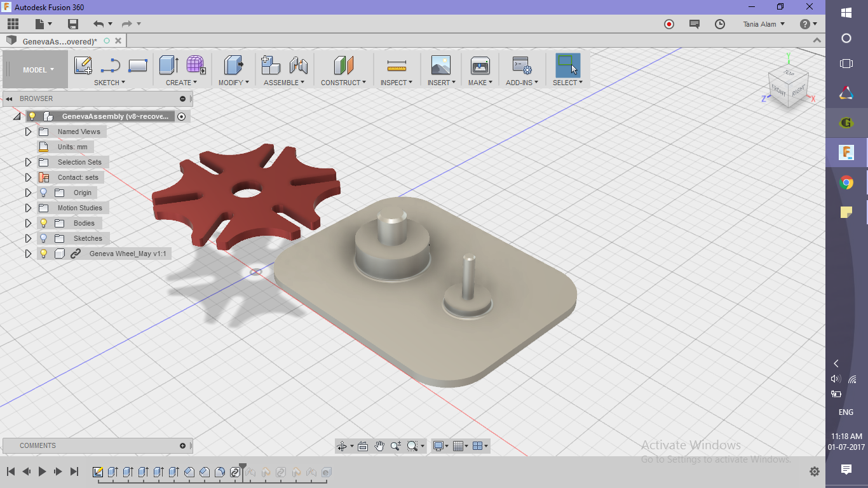Click the Offset Plane construct icon

343,65
